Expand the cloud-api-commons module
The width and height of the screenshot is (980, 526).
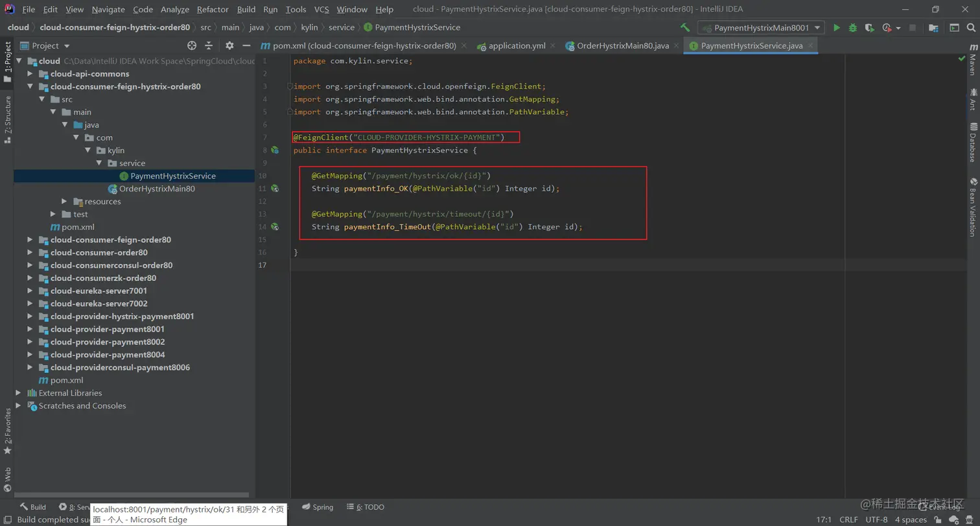click(x=30, y=74)
